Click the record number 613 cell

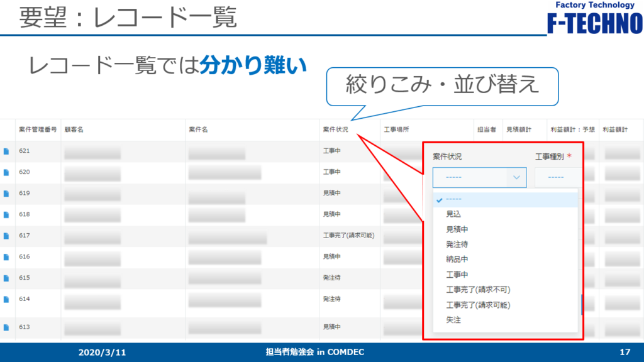coord(25,327)
